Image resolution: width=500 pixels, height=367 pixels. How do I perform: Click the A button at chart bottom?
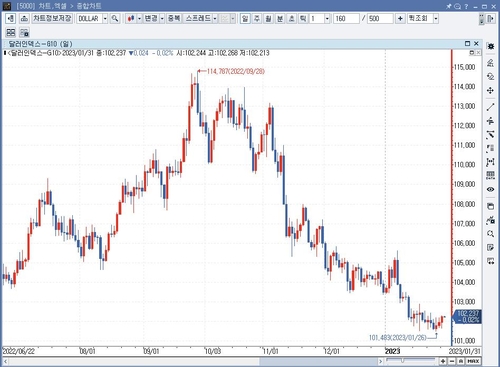coord(460,361)
